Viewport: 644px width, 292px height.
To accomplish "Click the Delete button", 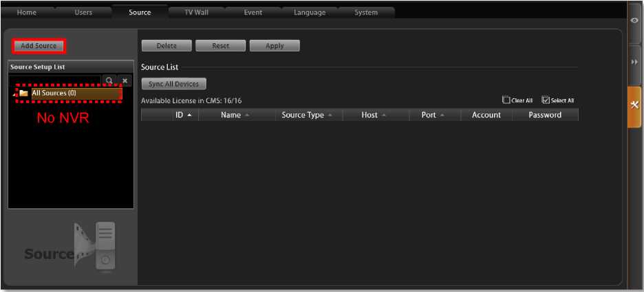I will [x=167, y=46].
